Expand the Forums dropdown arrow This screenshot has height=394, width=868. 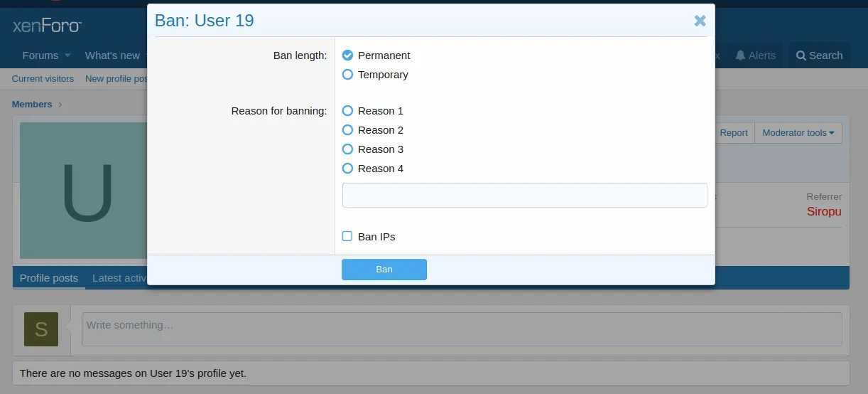pyautogui.click(x=67, y=55)
